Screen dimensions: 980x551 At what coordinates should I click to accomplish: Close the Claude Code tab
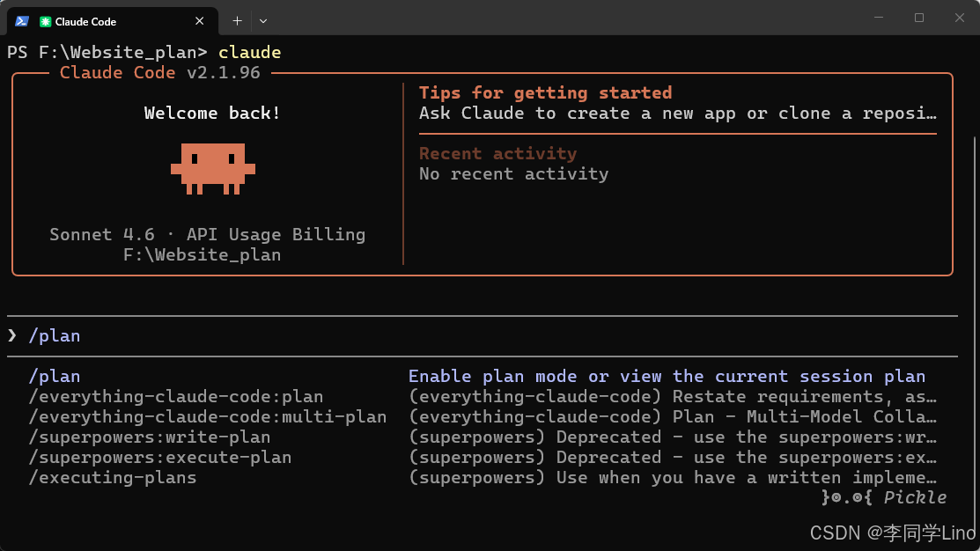[199, 21]
